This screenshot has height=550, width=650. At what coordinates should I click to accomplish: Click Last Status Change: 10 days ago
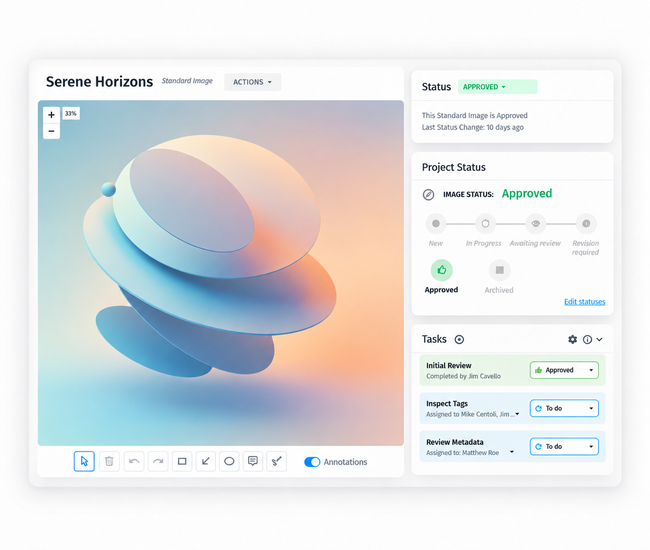pos(473,127)
